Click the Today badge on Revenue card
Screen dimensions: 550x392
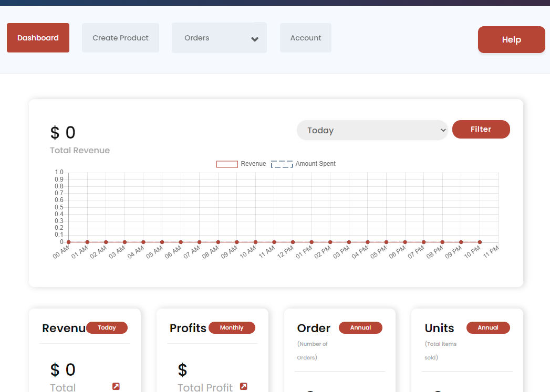[107, 327]
